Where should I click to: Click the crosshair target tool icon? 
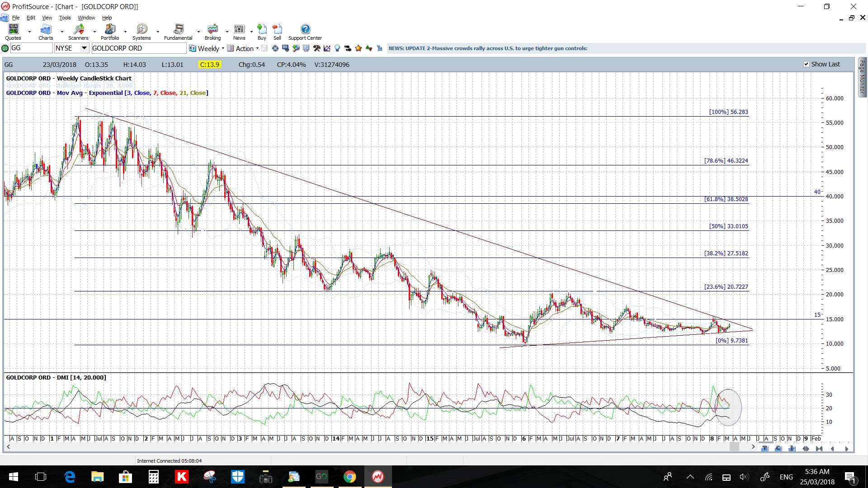(275, 48)
